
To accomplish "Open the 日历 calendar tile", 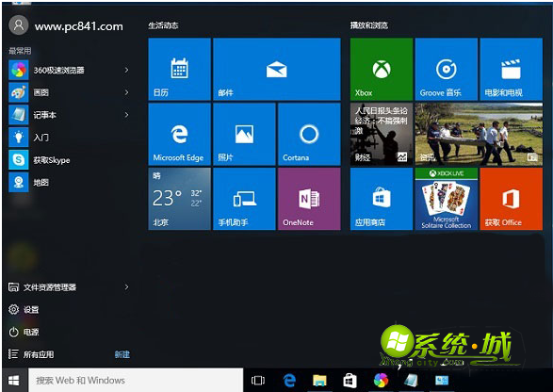I will coord(180,69).
